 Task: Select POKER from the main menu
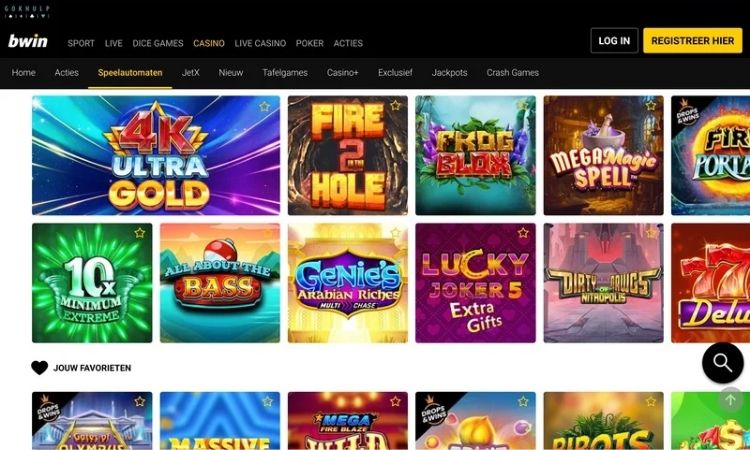(310, 43)
